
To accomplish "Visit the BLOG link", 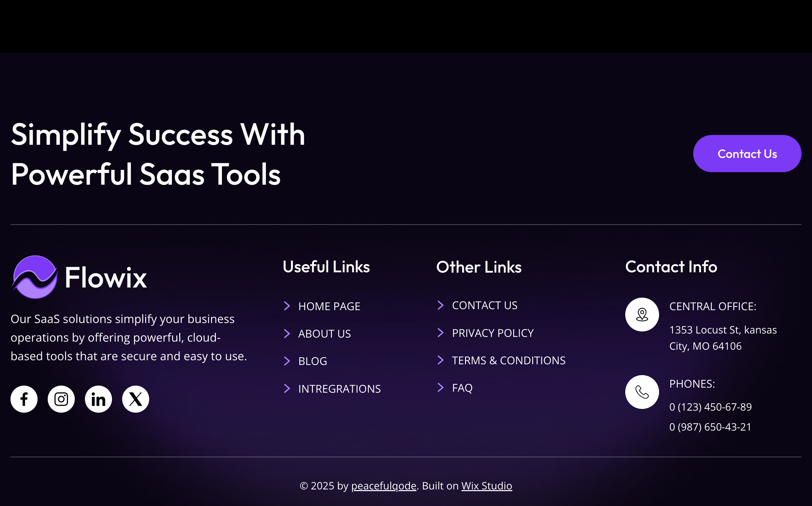I will tap(313, 361).
